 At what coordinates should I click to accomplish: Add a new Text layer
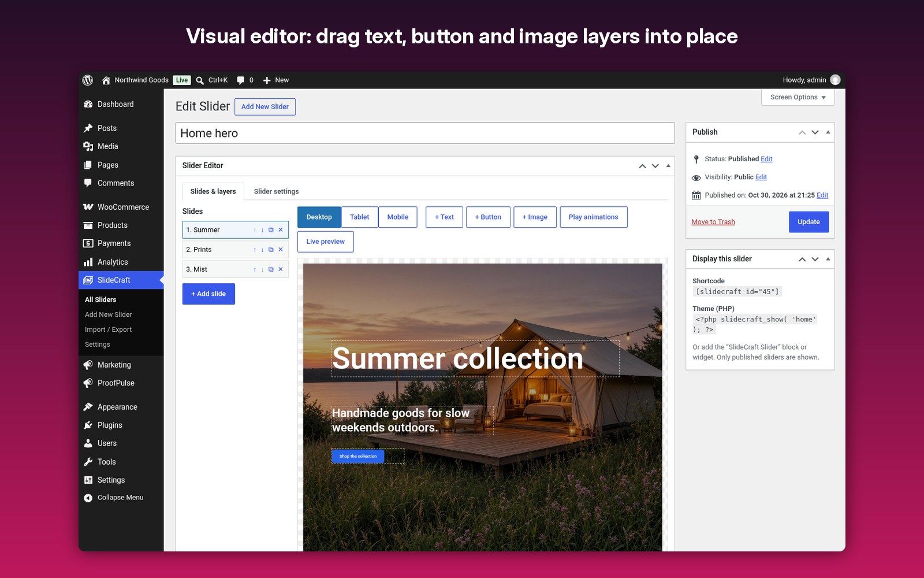point(444,217)
